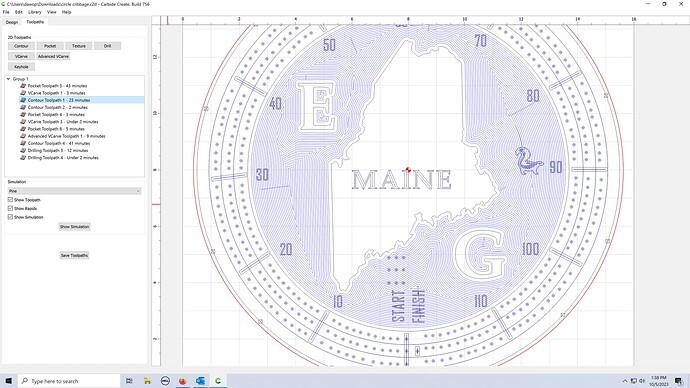The width and height of the screenshot is (690, 388).
Task: Open the File menu
Action: 6,12
